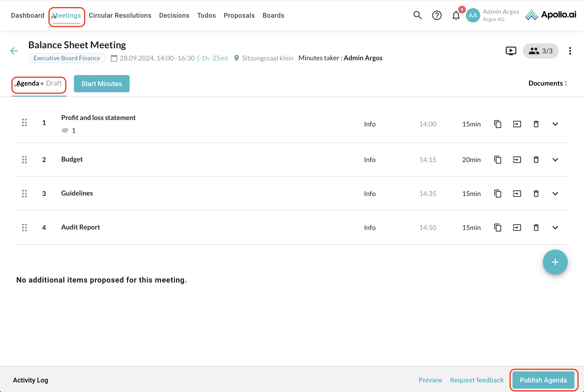Screen dimensions: 584x392
Task: Open the notifications bell
Action: 456,15
